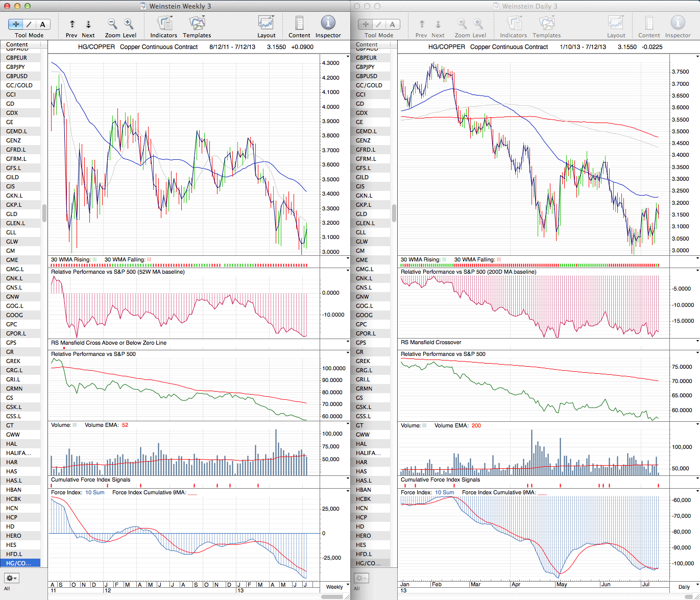
Task: Open Indicators in the Weinstein Weekly toolbar
Action: click(x=164, y=24)
